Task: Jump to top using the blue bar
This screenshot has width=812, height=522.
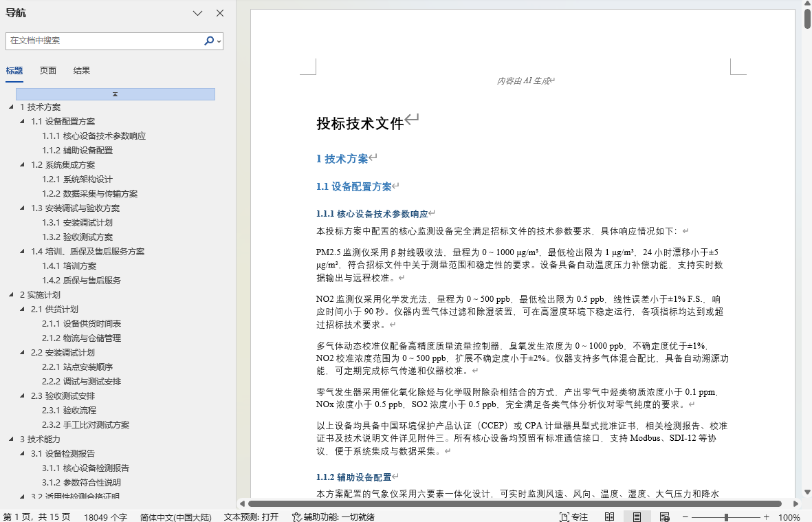Action: tap(116, 94)
